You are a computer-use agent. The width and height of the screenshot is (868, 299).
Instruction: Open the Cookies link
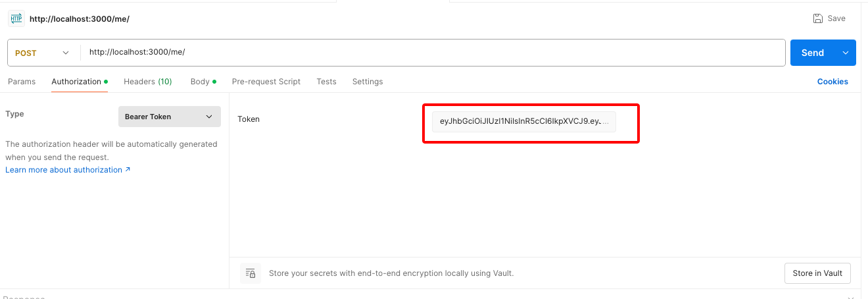click(832, 82)
